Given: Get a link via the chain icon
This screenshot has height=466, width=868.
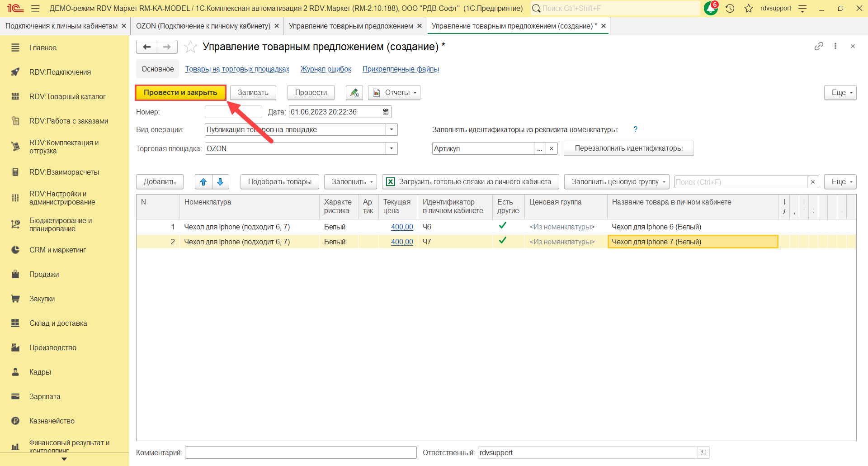Looking at the screenshot, I should (819, 46).
